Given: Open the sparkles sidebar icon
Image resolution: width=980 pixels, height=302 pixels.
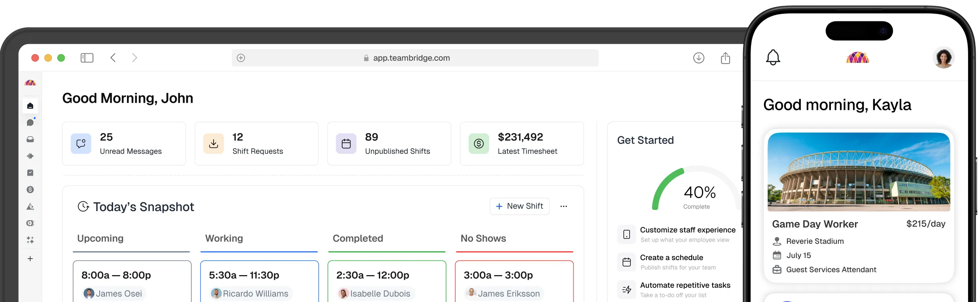Looking at the screenshot, I should (x=30, y=240).
